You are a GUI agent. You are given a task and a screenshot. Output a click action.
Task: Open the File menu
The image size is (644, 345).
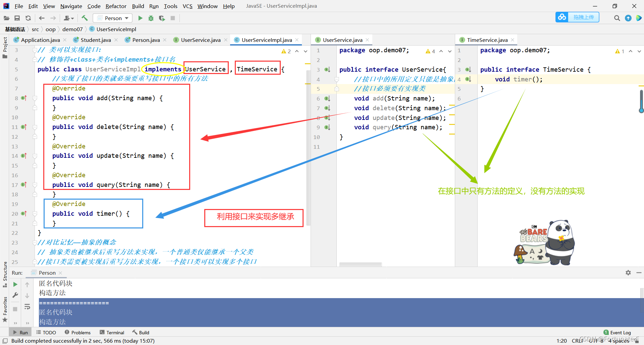coord(19,6)
